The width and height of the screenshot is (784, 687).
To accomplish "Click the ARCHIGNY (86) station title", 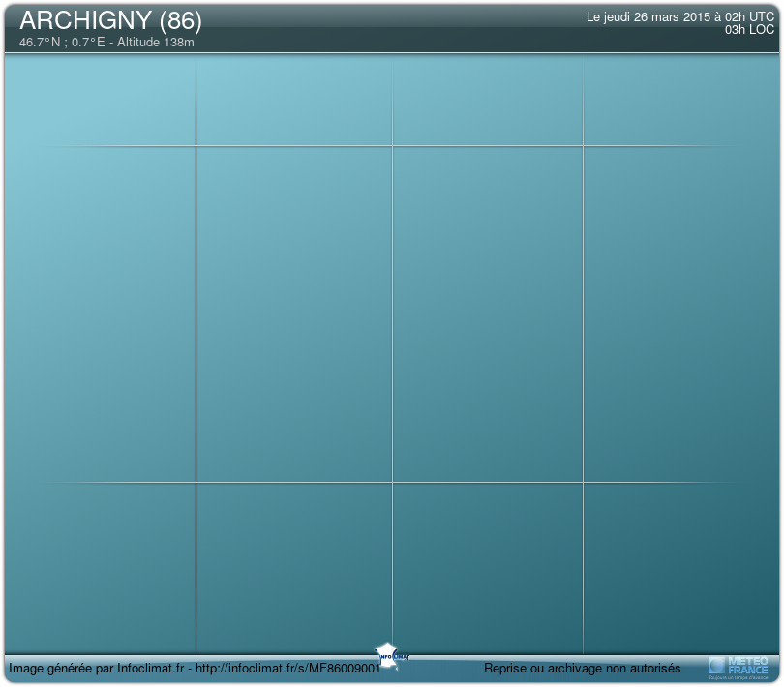I will click(110, 20).
